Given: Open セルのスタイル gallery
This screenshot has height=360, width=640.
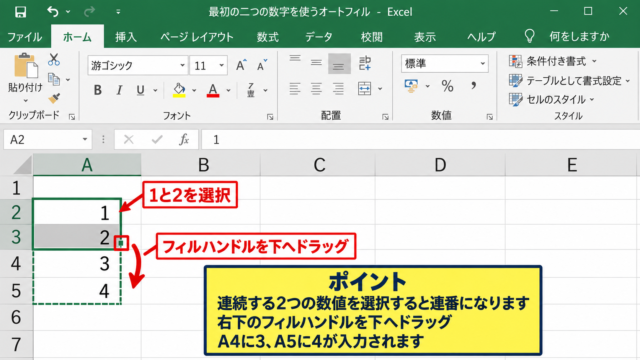Looking at the screenshot, I should point(551,99).
